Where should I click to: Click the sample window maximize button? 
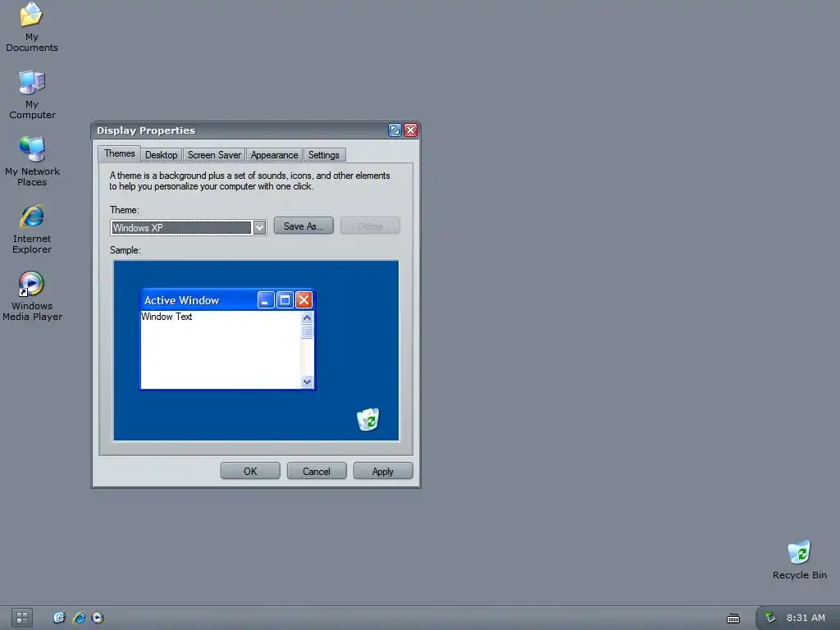tap(285, 300)
